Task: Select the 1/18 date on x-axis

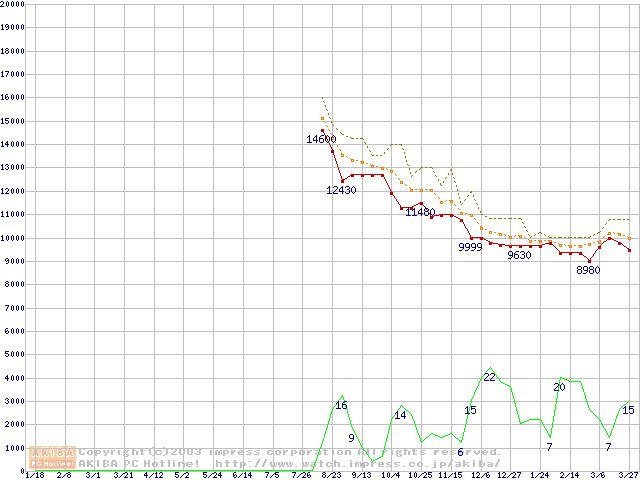Action: pyautogui.click(x=33, y=475)
